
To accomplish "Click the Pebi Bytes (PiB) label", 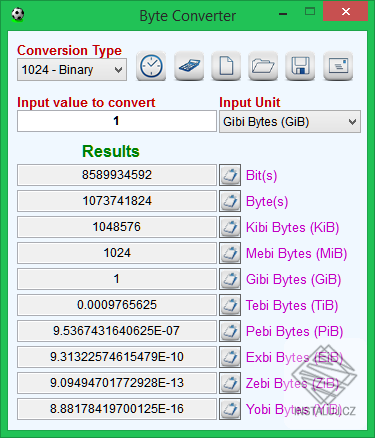I will (294, 331).
